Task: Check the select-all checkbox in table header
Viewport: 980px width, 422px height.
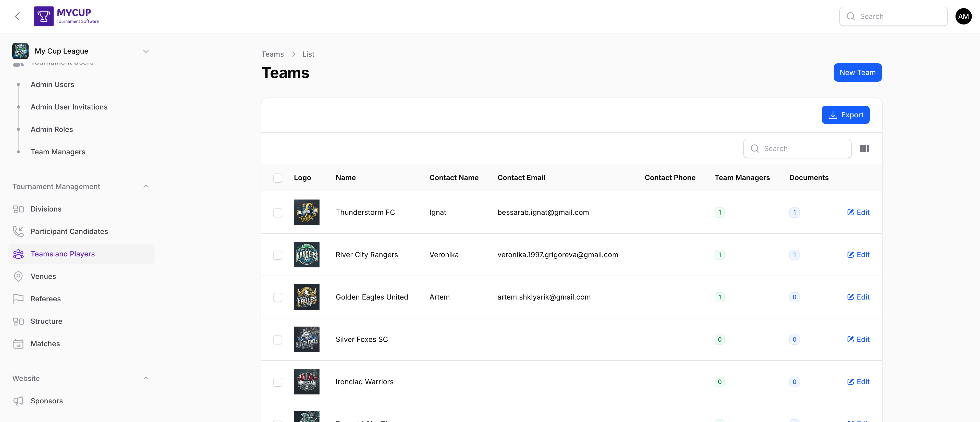Action: click(x=278, y=178)
